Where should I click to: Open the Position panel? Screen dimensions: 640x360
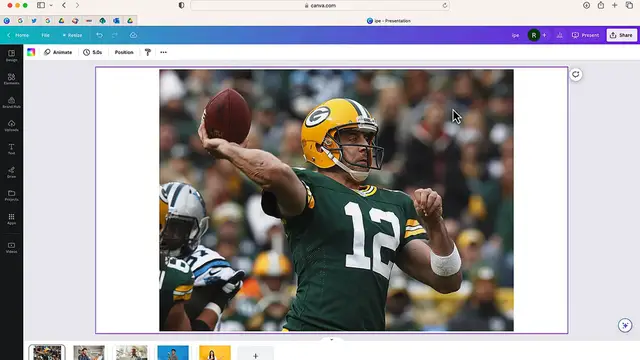click(x=124, y=52)
